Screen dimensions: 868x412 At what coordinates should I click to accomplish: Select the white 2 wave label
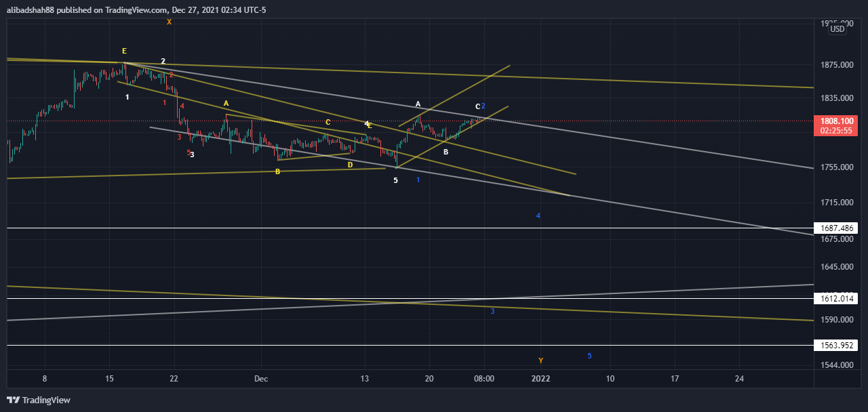coord(163,61)
